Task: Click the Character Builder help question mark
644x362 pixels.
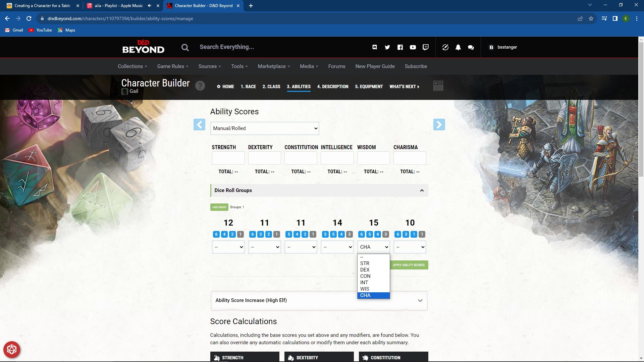Action: click(200, 86)
